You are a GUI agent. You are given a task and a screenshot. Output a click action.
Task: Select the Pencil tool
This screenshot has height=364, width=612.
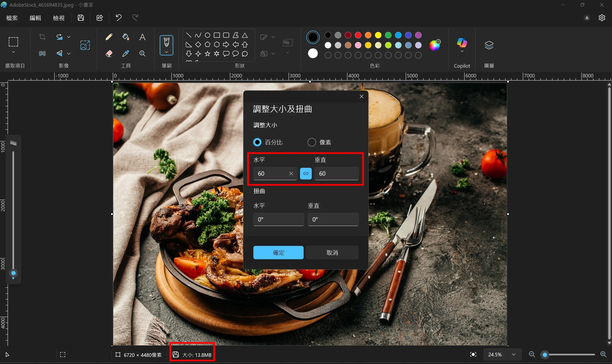point(109,37)
